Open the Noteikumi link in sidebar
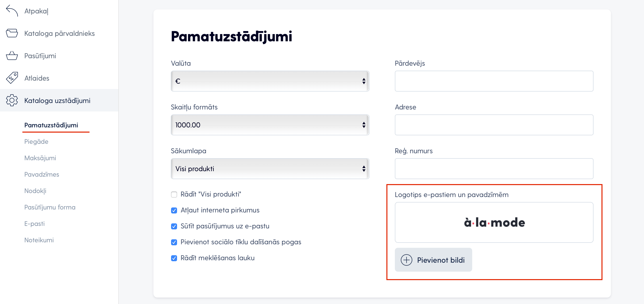The height and width of the screenshot is (304, 644). [x=39, y=240]
